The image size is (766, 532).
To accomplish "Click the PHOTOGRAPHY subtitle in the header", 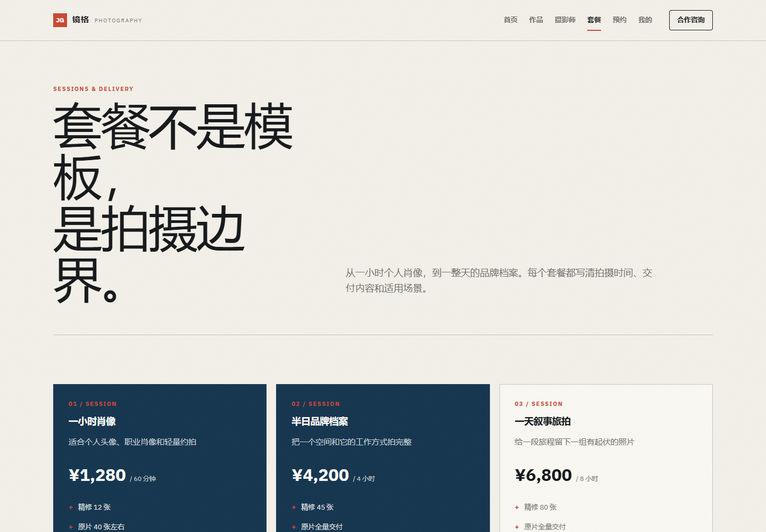I will (118, 21).
